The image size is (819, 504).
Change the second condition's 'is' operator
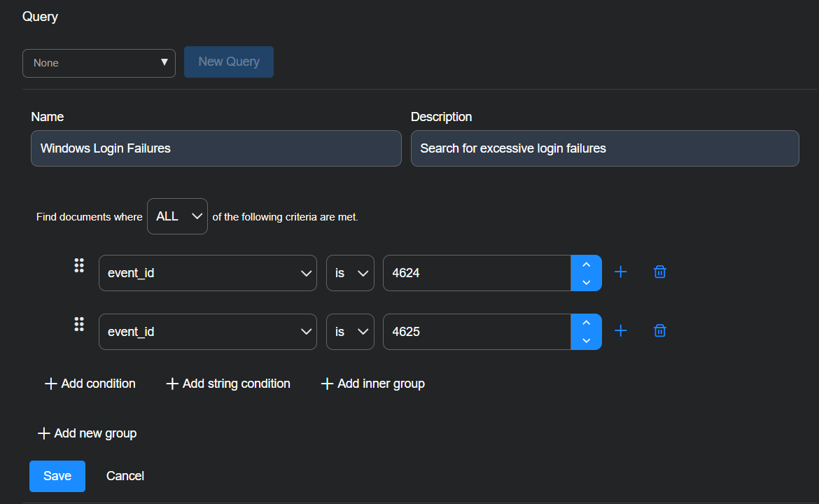(350, 332)
